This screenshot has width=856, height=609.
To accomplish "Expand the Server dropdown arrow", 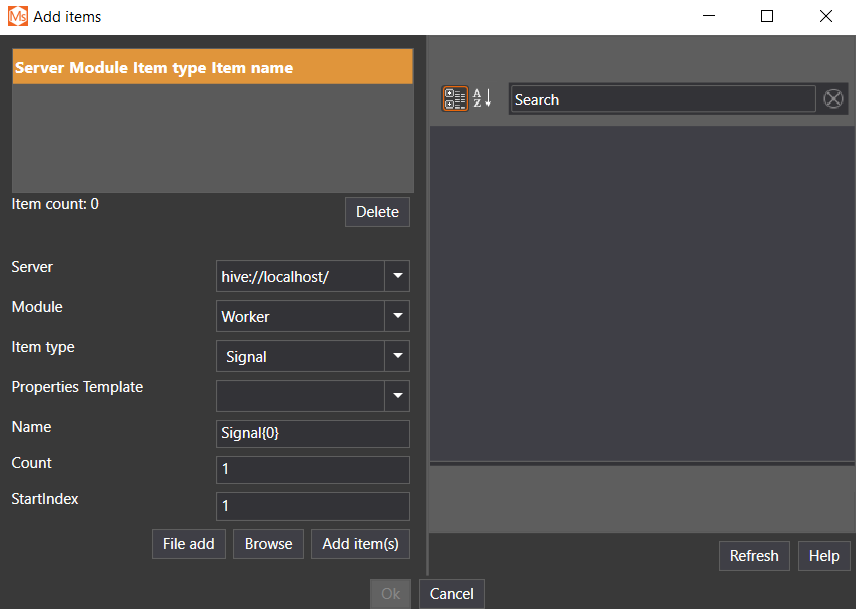I will pos(397,276).
